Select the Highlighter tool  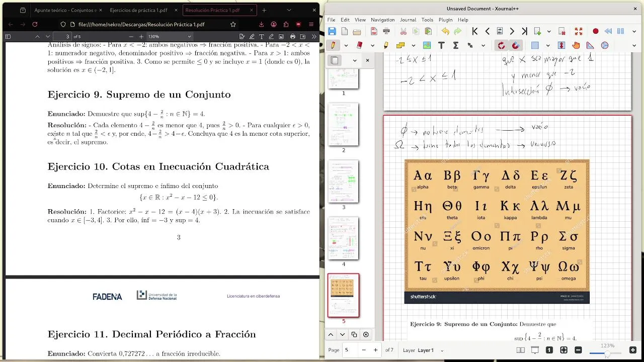tap(386, 45)
